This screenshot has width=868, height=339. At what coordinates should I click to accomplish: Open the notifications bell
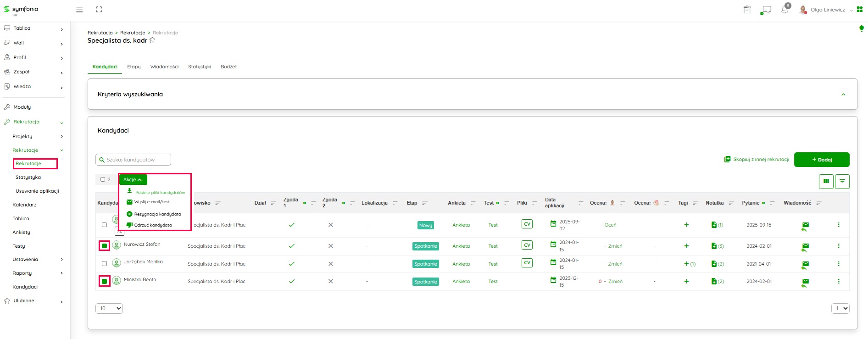(785, 10)
